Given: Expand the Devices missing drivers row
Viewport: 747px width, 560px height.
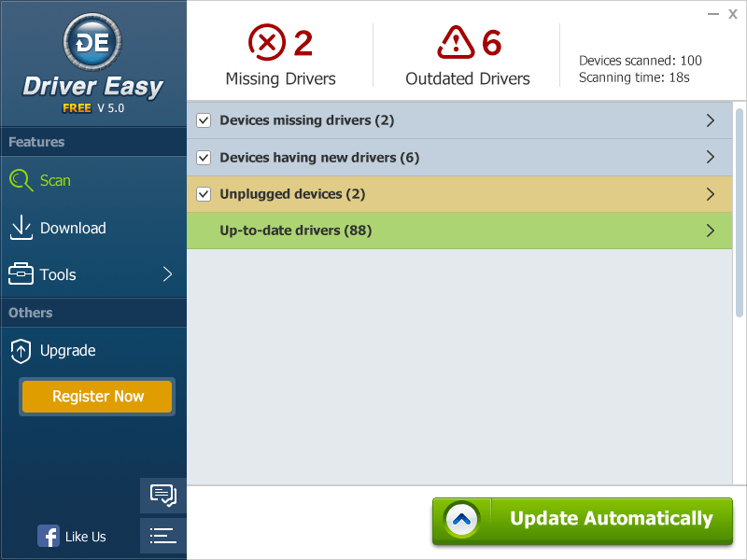Looking at the screenshot, I should point(711,120).
